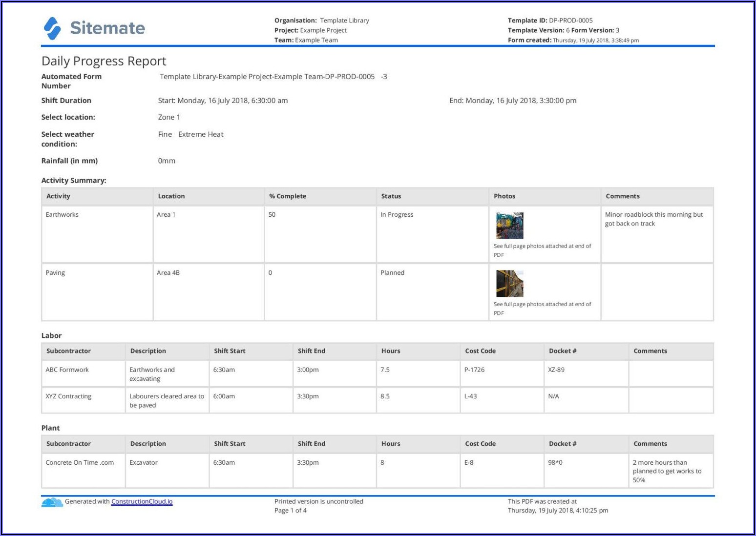Select Cost Code header in Labor table

click(x=480, y=351)
